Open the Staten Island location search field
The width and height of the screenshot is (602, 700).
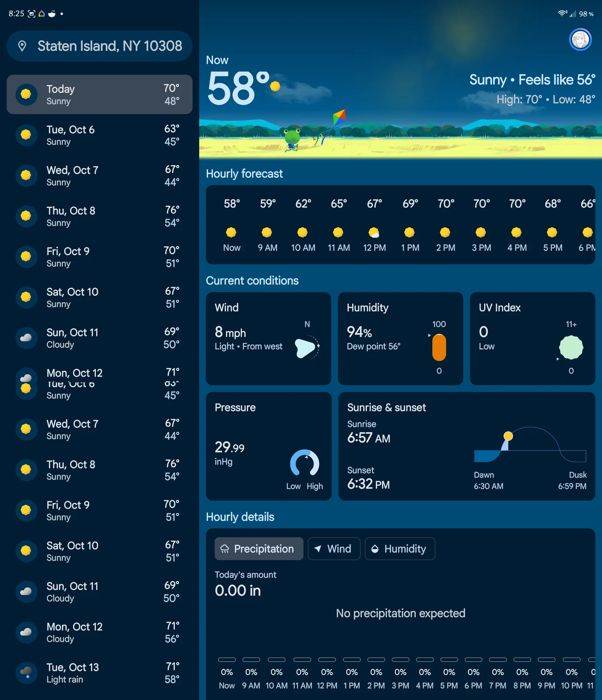point(100,46)
